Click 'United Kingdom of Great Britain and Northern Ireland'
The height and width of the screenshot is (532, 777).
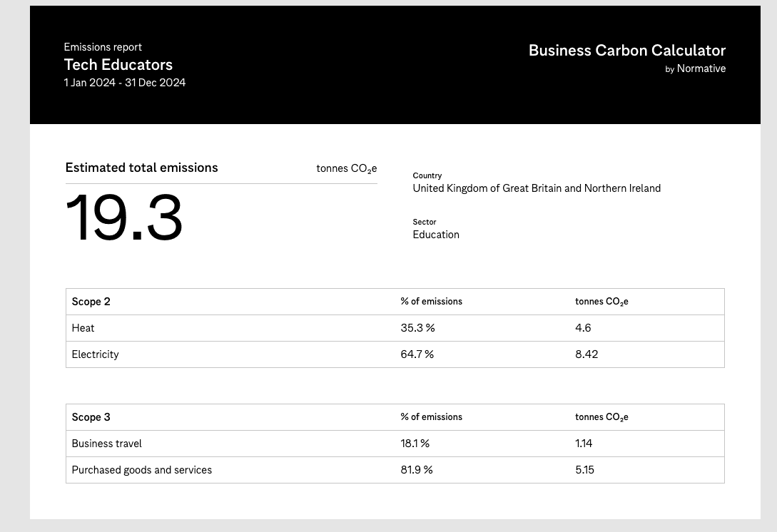(x=537, y=188)
